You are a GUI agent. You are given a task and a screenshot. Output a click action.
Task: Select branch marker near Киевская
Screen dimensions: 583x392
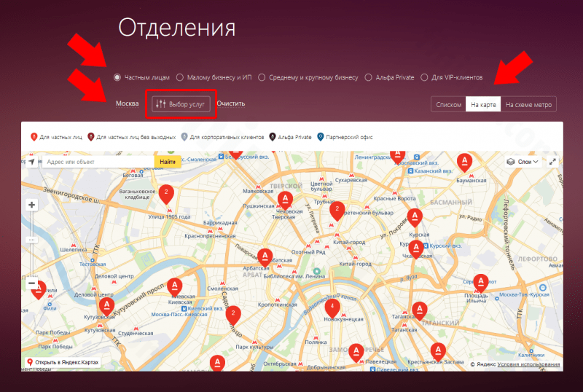click(174, 287)
